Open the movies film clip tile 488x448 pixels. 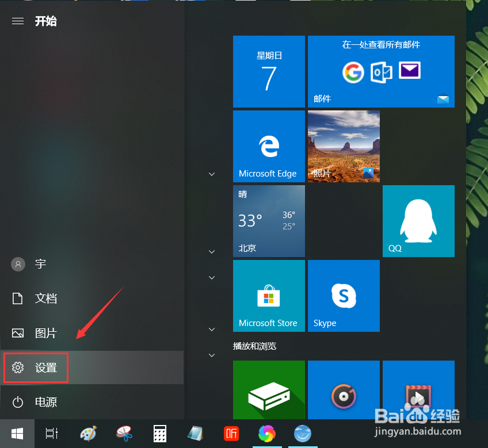point(418,390)
